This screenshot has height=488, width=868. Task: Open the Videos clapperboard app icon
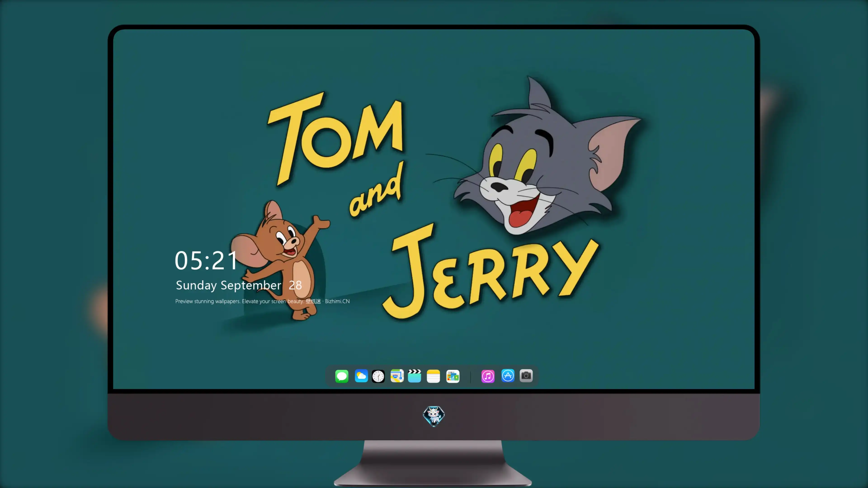click(415, 376)
